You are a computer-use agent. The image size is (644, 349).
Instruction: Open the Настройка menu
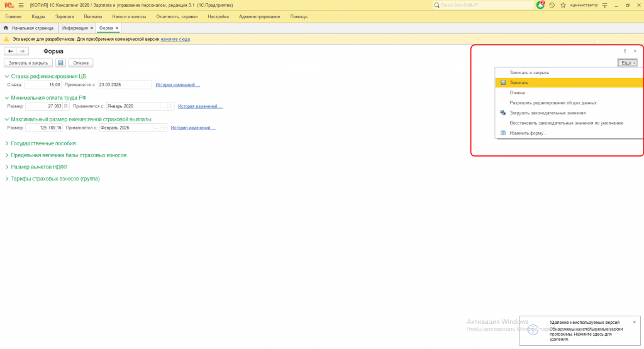pyautogui.click(x=218, y=17)
